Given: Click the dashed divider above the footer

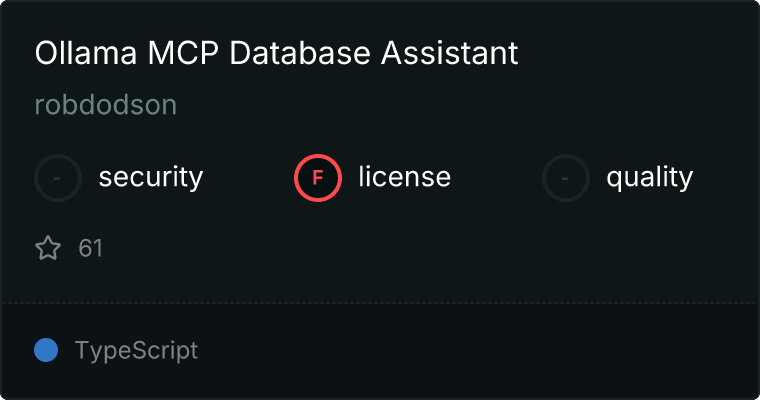Looking at the screenshot, I should click(380, 302).
